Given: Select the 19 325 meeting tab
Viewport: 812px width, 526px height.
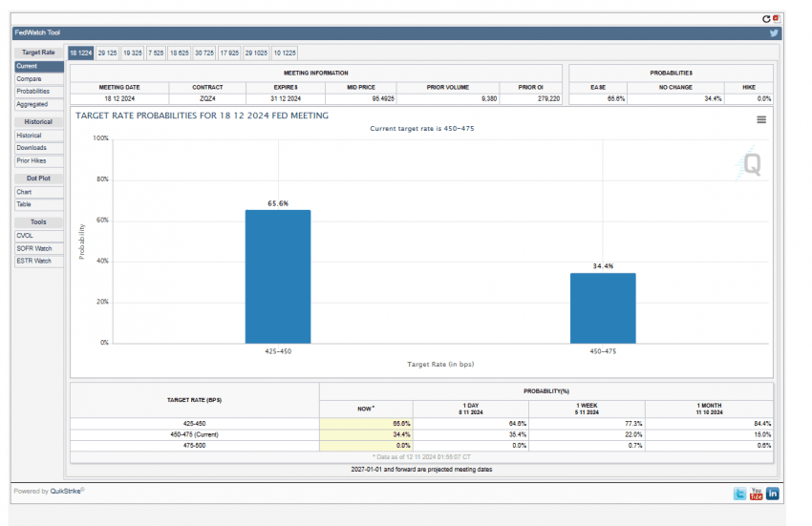Looking at the screenshot, I should tap(133, 53).
